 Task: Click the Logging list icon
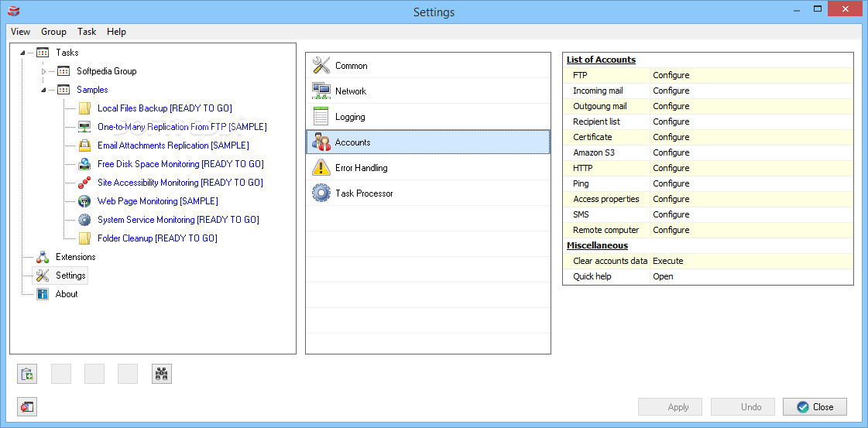pos(321,117)
